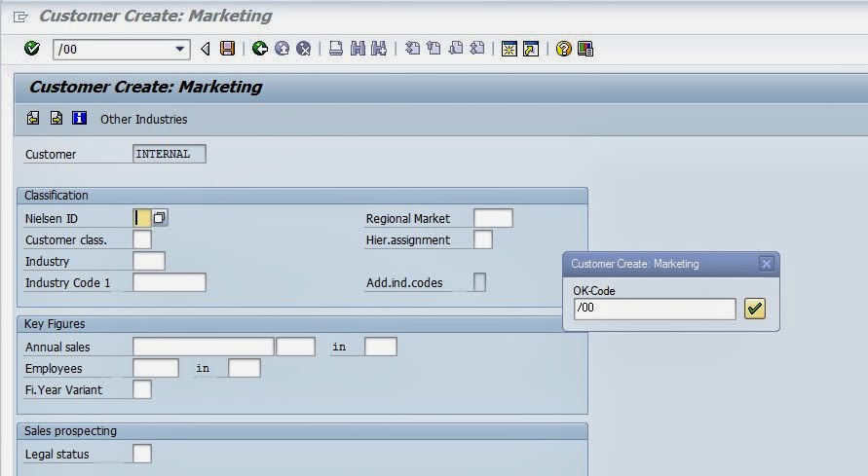This screenshot has height=476, width=868.
Task: Open Nielsen ID value search help
Action: (x=160, y=218)
